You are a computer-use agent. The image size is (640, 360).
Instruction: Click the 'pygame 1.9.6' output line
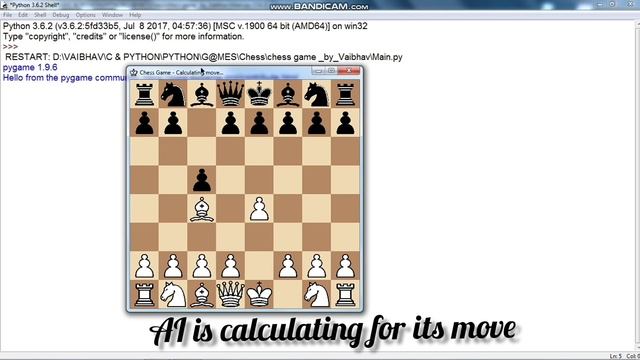click(30, 67)
